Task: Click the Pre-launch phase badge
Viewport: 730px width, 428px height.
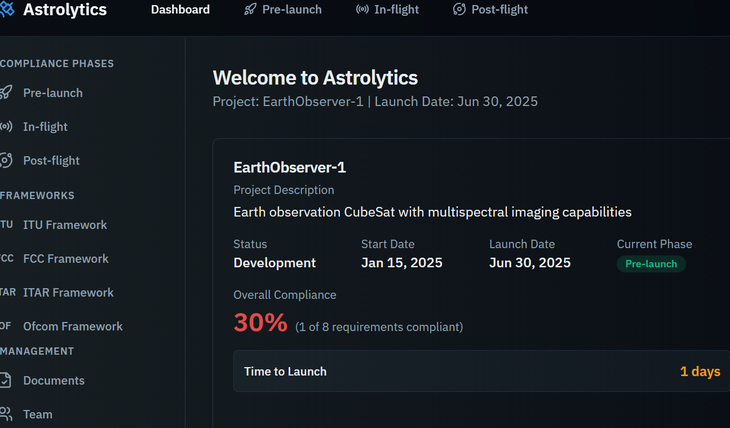Action: coord(651,264)
